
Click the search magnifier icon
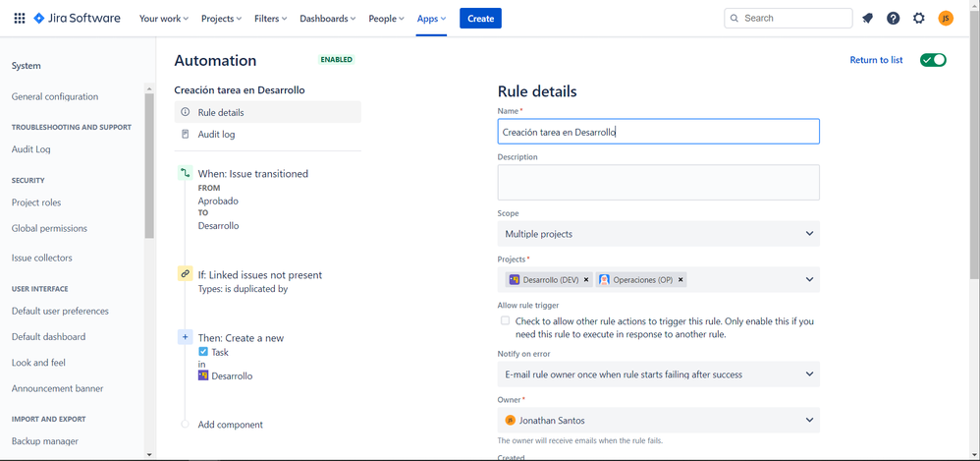pos(735,18)
